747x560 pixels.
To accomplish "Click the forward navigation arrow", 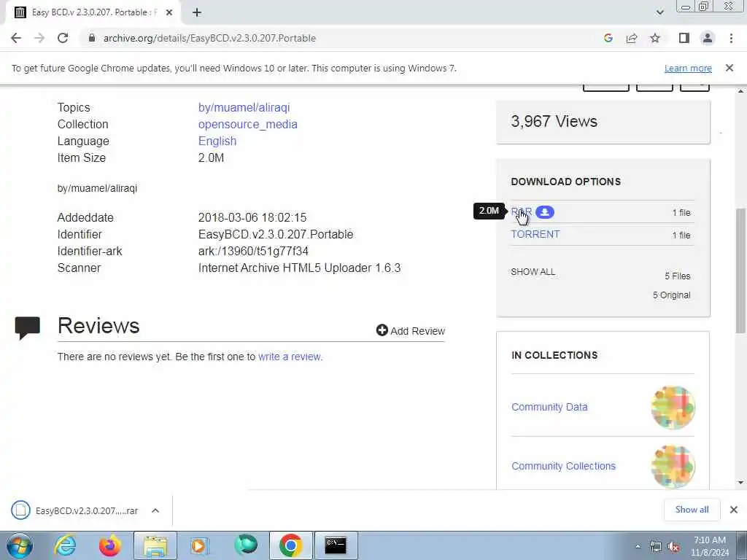I will (x=39, y=38).
